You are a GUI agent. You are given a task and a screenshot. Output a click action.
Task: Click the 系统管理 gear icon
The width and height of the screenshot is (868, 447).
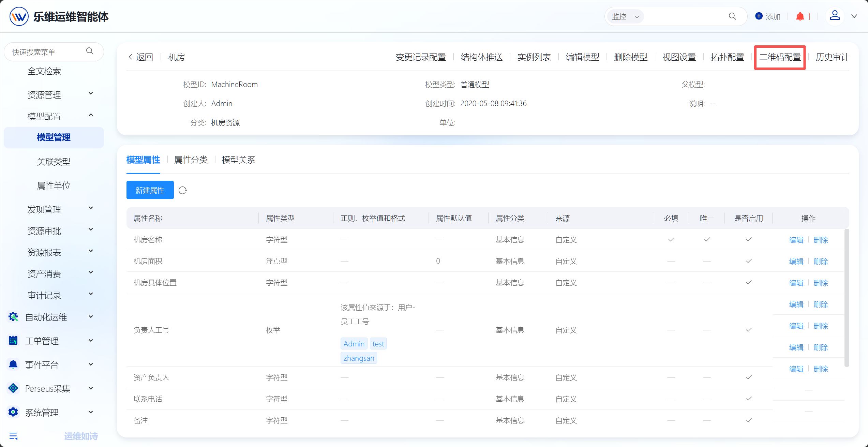pyautogui.click(x=13, y=412)
